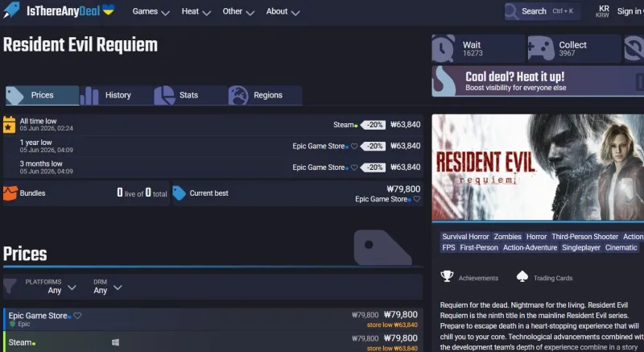644x352 pixels.
Task: Open the Platforms Any filter dropdown
Action: pyautogui.click(x=51, y=287)
